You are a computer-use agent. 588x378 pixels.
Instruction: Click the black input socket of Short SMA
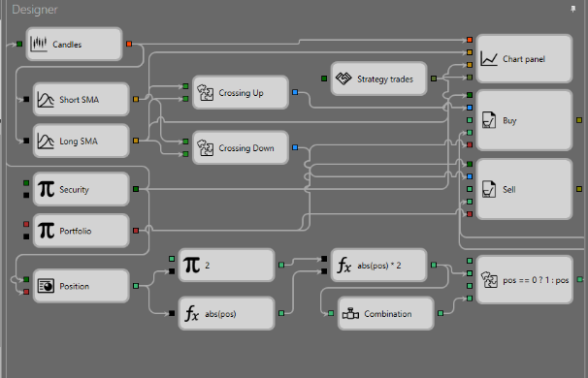tap(26, 99)
